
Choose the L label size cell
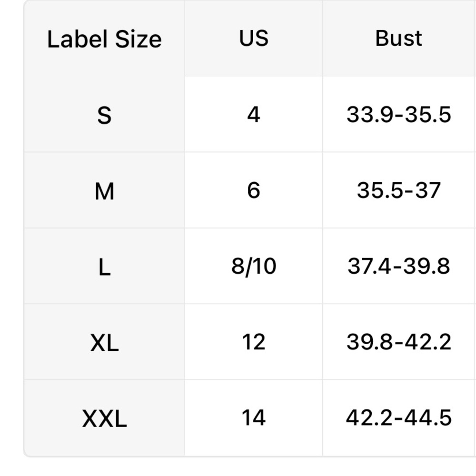[x=104, y=266]
